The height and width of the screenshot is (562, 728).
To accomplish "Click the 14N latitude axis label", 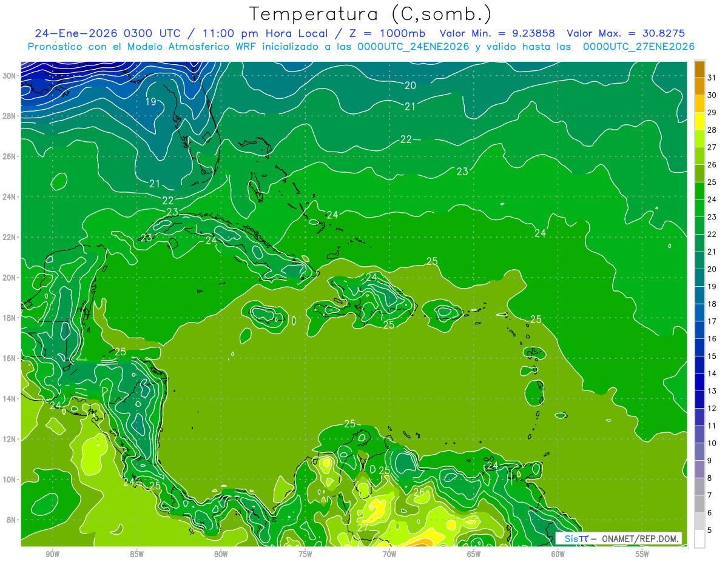I will [x=8, y=398].
